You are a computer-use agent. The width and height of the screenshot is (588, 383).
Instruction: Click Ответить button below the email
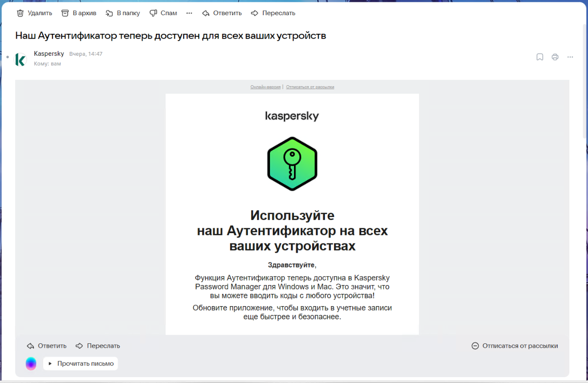pos(47,346)
